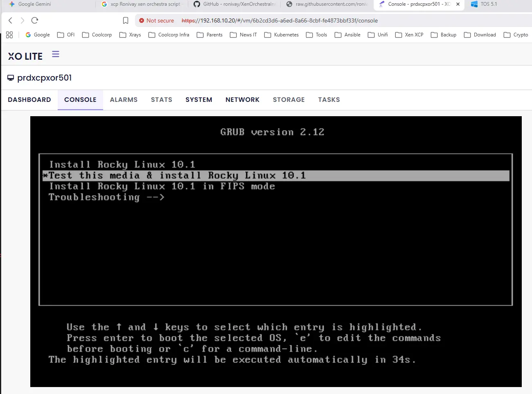Viewport: 532px width, 394px height.
Task: Click the browser back arrow
Action: pyautogui.click(x=10, y=20)
